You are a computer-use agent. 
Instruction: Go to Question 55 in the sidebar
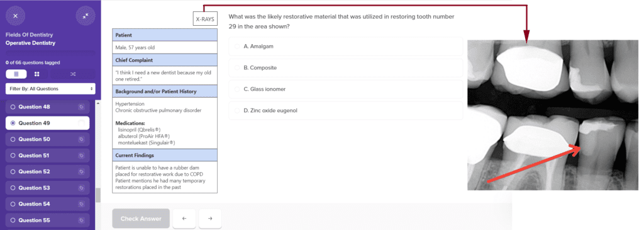pyautogui.click(x=47, y=220)
